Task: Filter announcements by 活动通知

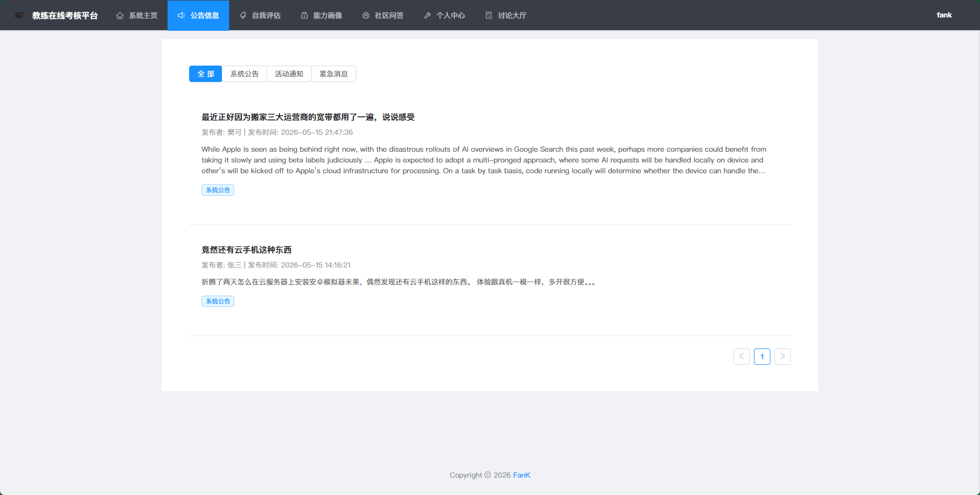Action: pos(289,74)
